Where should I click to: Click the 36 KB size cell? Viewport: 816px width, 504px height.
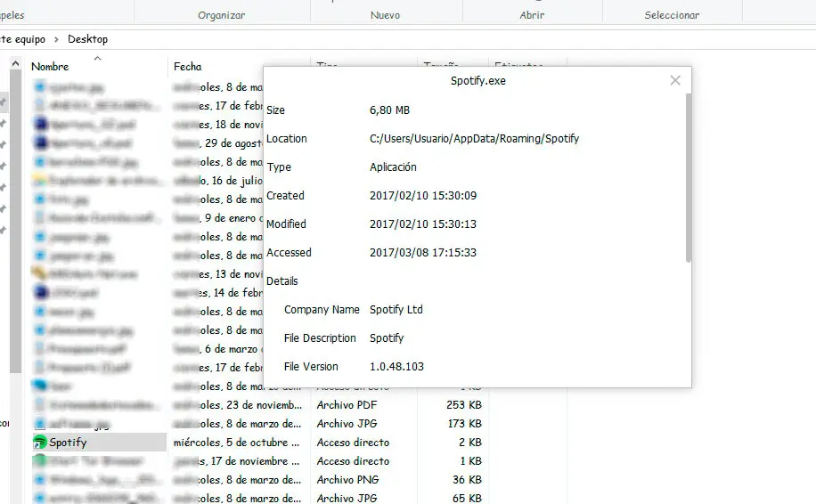[x=467, y=480]
